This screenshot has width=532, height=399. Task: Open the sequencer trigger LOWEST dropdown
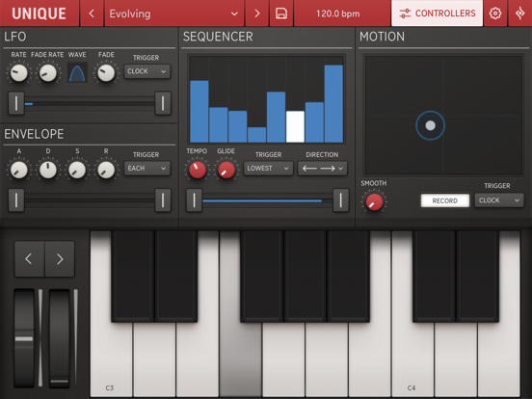268,169
